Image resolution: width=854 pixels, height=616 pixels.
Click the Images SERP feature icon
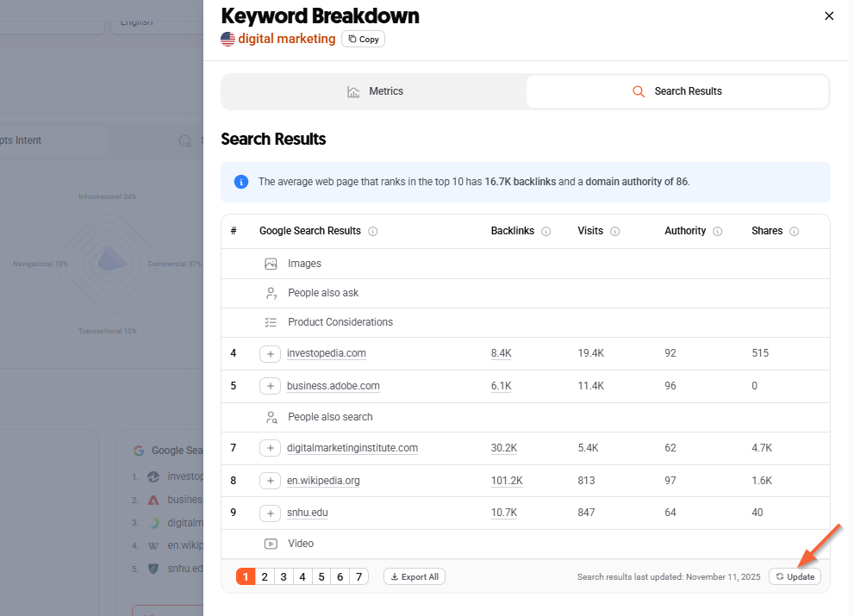(x=271, y=264)
